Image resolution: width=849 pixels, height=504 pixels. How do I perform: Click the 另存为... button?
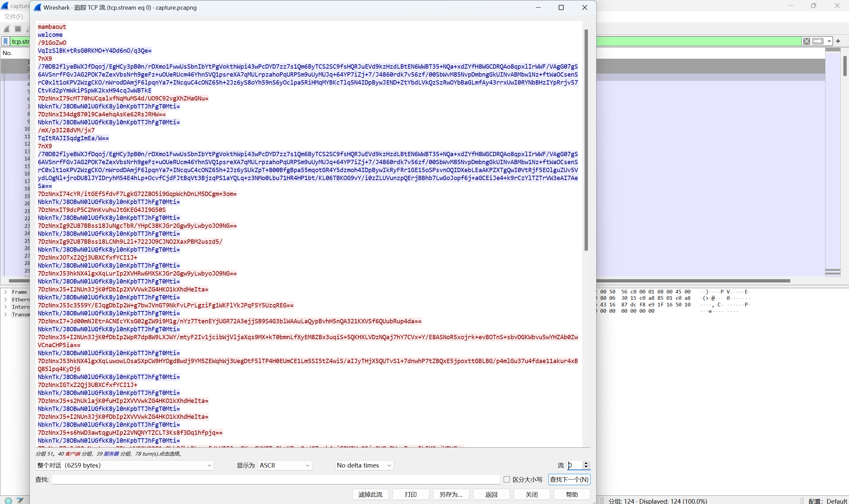pos(451,494)
